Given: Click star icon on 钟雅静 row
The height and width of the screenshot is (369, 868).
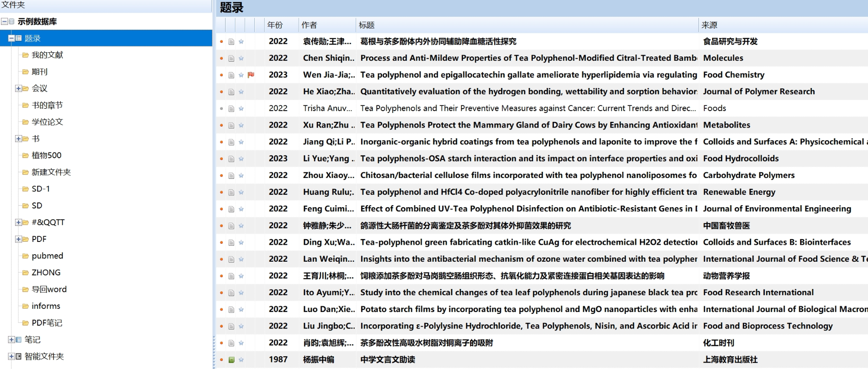Looking at the screenshot, I should click(241, 226).
